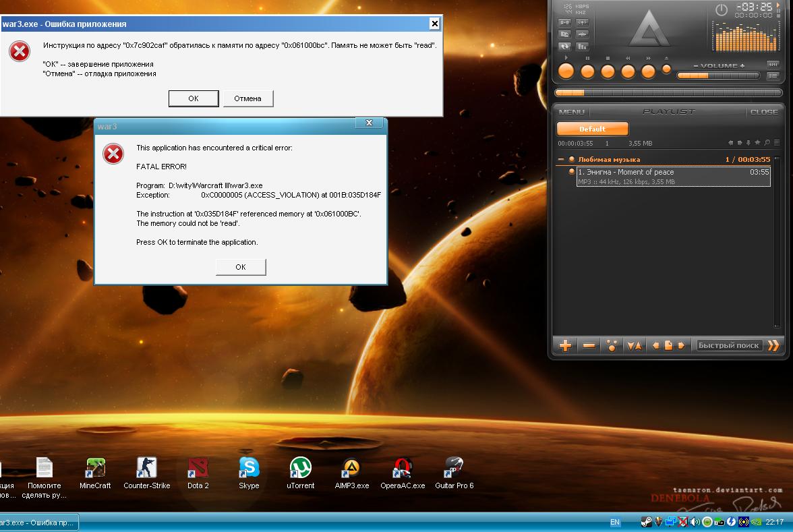Toggle A-B repeat section button
The height and width of the screenshot is (532, 793).
[564, 23]
